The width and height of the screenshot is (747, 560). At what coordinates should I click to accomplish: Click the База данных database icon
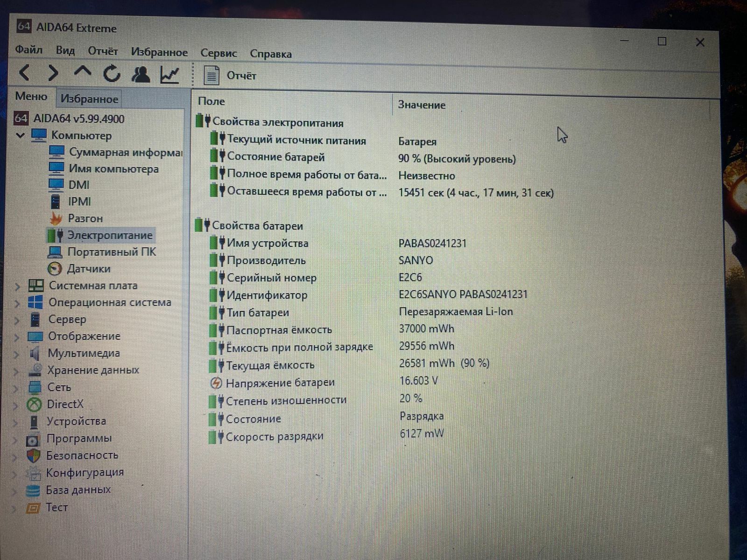tap(33, 490)
